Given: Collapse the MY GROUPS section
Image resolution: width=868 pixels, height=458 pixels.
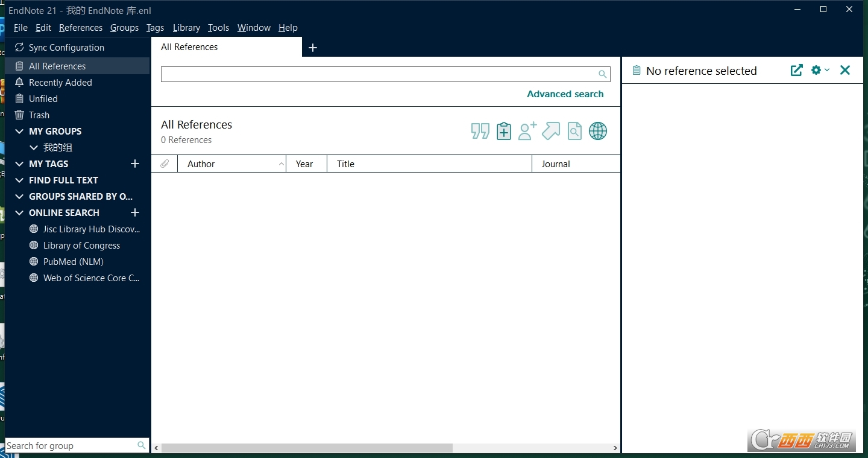Looking at the screenshot, I should [x=19, y=131].
